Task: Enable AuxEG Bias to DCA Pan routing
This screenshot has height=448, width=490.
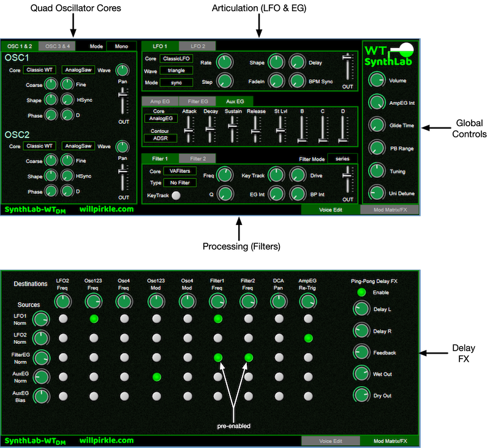Action: point(279,396)
